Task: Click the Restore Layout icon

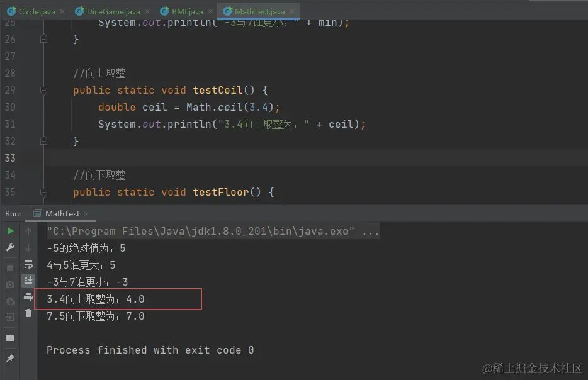Action: tap(11, 338)
